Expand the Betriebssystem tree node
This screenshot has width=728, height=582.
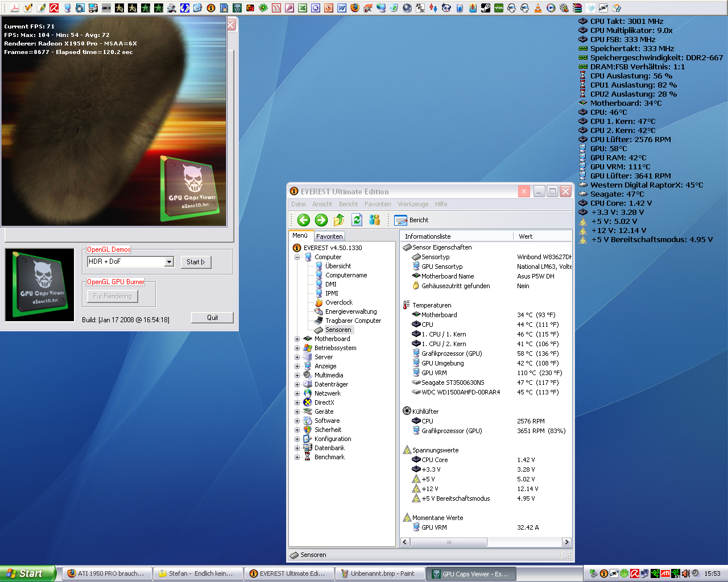point(297,348)
